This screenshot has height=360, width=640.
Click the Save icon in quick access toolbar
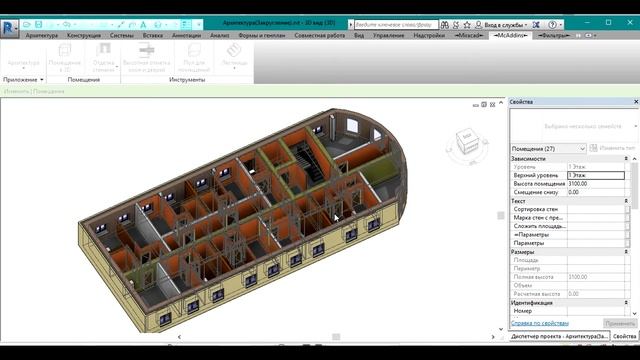coord(38,24)
